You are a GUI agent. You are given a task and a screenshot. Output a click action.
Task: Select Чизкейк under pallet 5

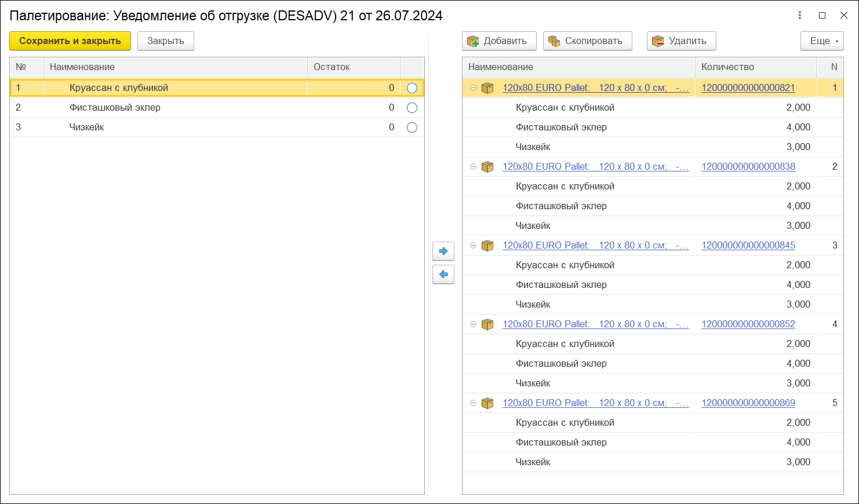(x=533, y=462)
